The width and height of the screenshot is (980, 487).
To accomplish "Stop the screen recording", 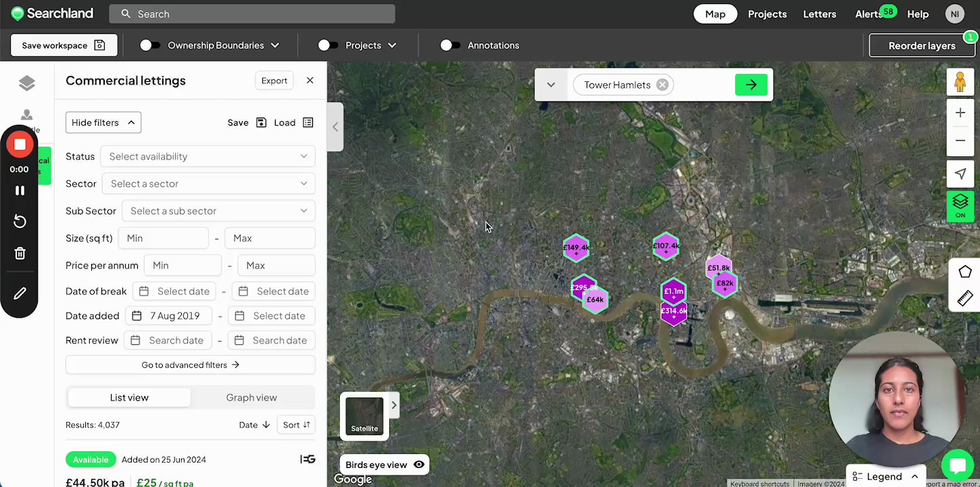I will tap(20, 144).
